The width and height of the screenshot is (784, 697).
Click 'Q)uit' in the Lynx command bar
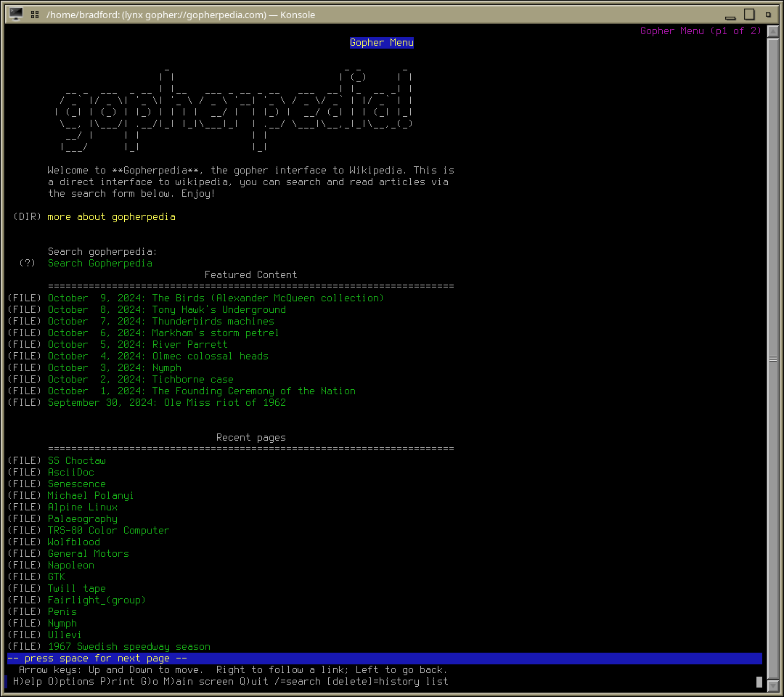254,682
